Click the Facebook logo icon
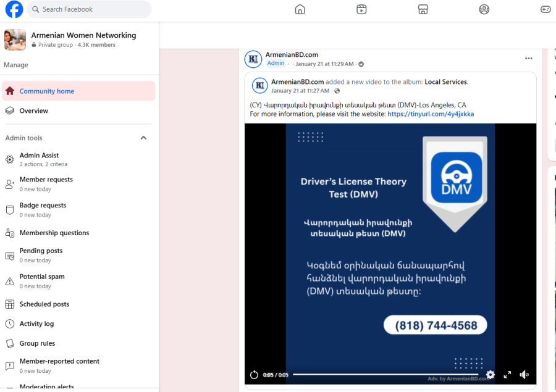Image resolution: width=556 pixels, height=392 pixels. point(14,9)
